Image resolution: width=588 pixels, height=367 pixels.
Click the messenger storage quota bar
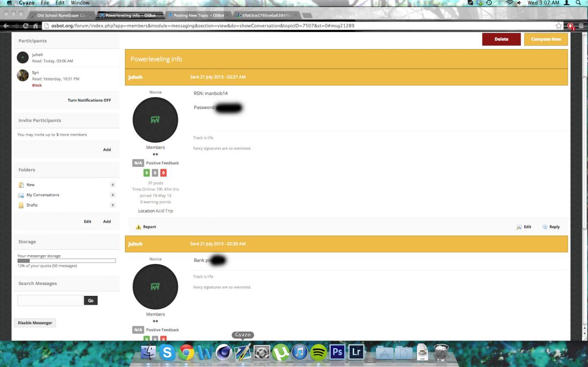[x=67, y=261]
